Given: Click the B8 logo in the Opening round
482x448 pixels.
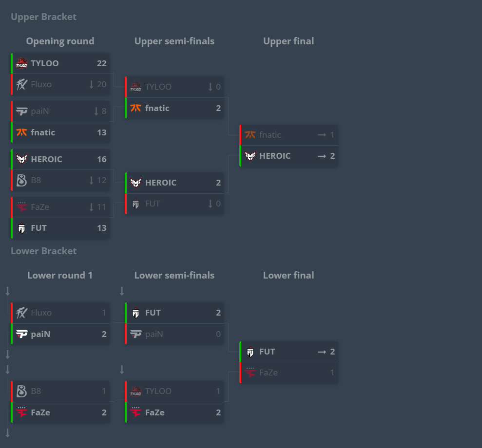Looking at the screenshot, I should pos(21,180).
